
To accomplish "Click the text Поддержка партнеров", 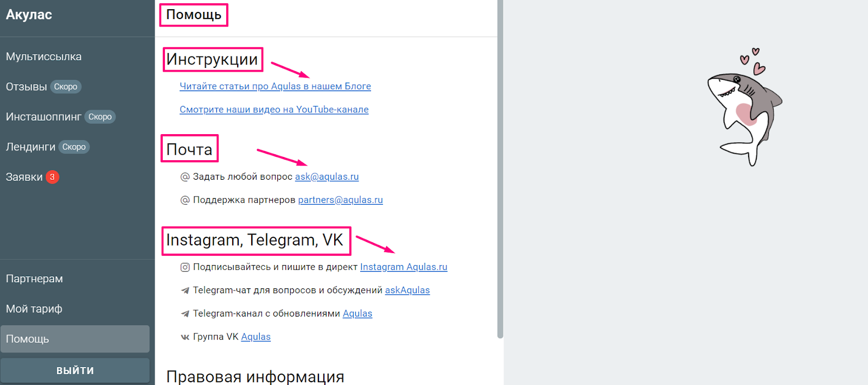I will [244, 200].
